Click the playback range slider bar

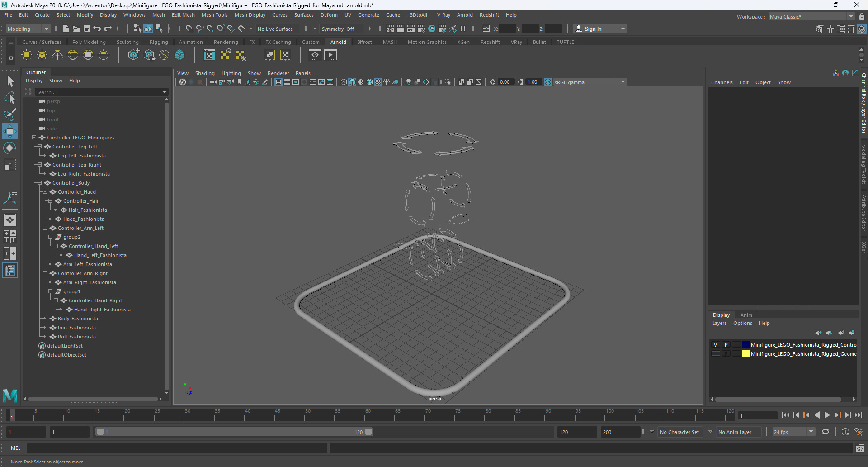coord(234,432)
